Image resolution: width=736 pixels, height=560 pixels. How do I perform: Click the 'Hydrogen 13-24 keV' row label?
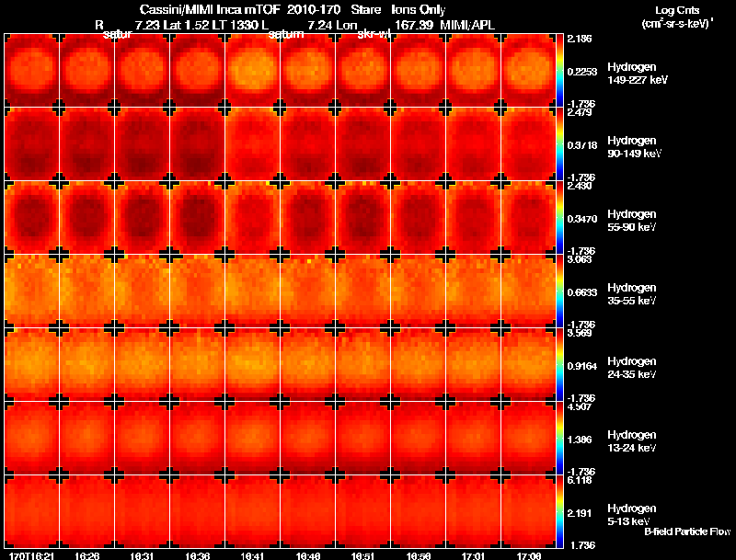632,441
